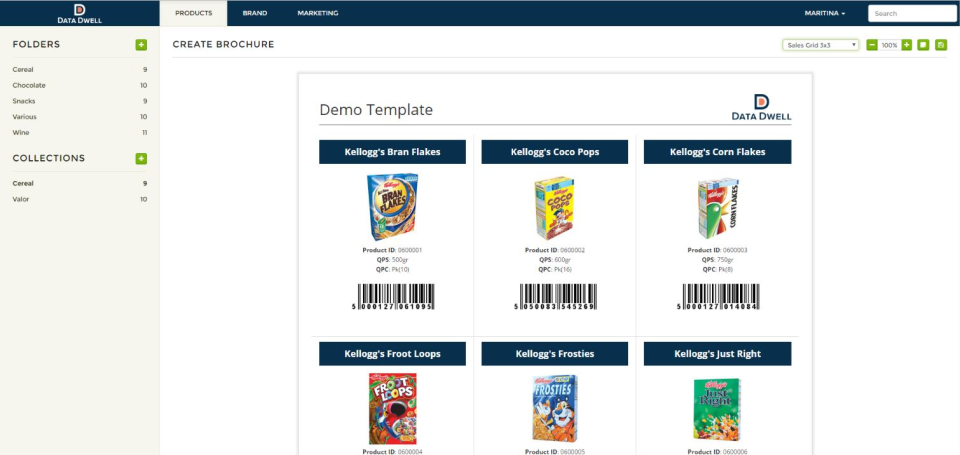Image resolution: width=960 pixels, height=455 pixels.
Task: Click the Bran Flakes barcode 5000127061095
Action: click(392, 297)
